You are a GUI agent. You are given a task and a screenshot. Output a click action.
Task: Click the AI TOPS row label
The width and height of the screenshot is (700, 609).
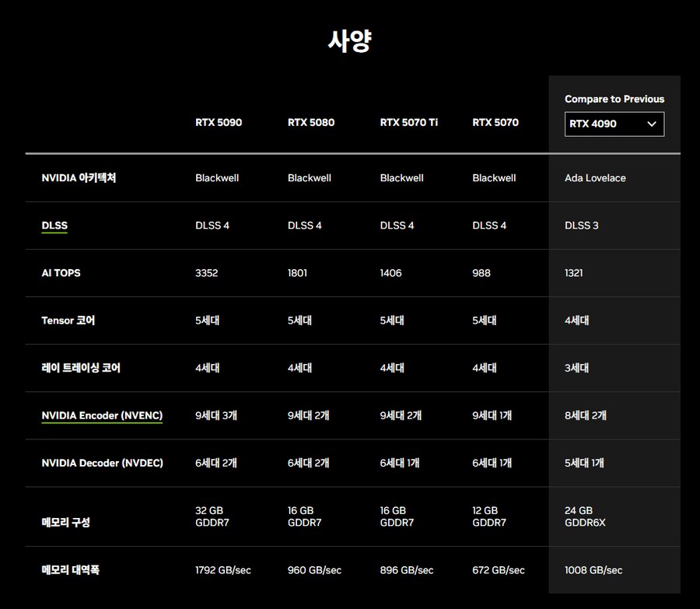click(61, 273)
